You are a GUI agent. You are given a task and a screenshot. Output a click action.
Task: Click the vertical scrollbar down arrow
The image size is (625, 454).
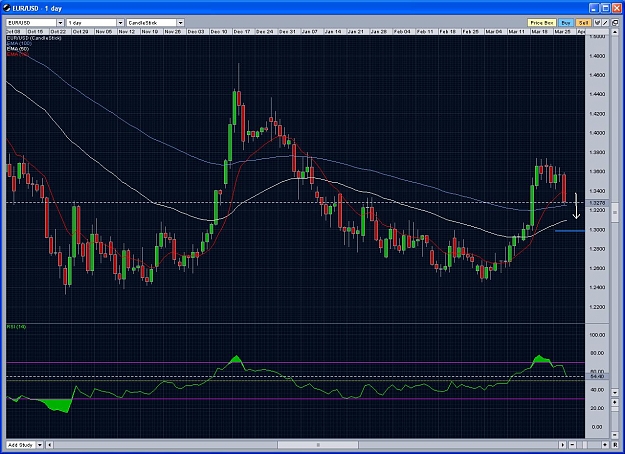point(615,393)
